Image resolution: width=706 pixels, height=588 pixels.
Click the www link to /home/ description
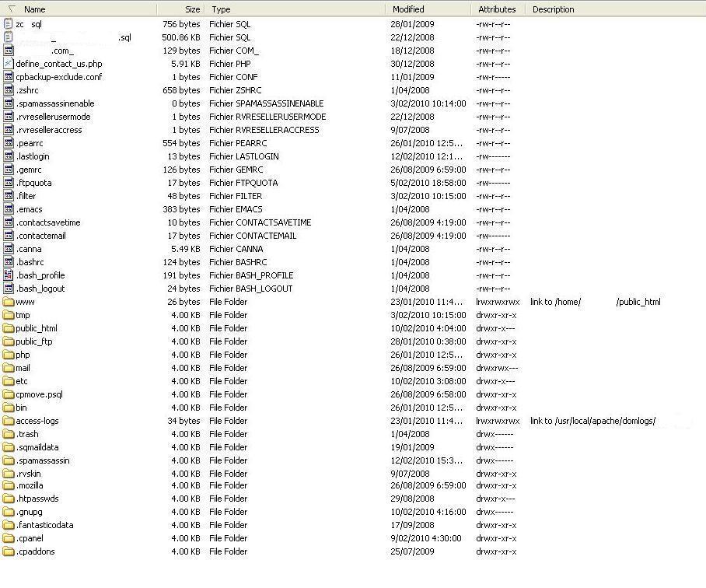point(596,302)
